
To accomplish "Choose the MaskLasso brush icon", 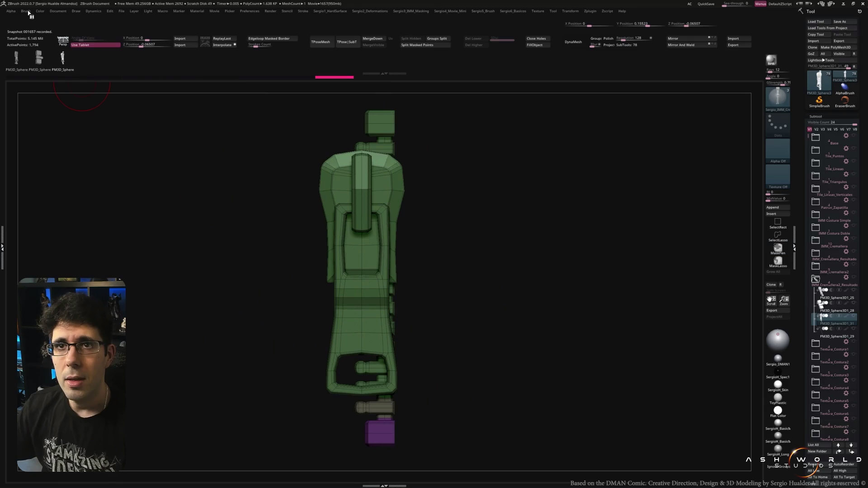I will tap(778, 261).
